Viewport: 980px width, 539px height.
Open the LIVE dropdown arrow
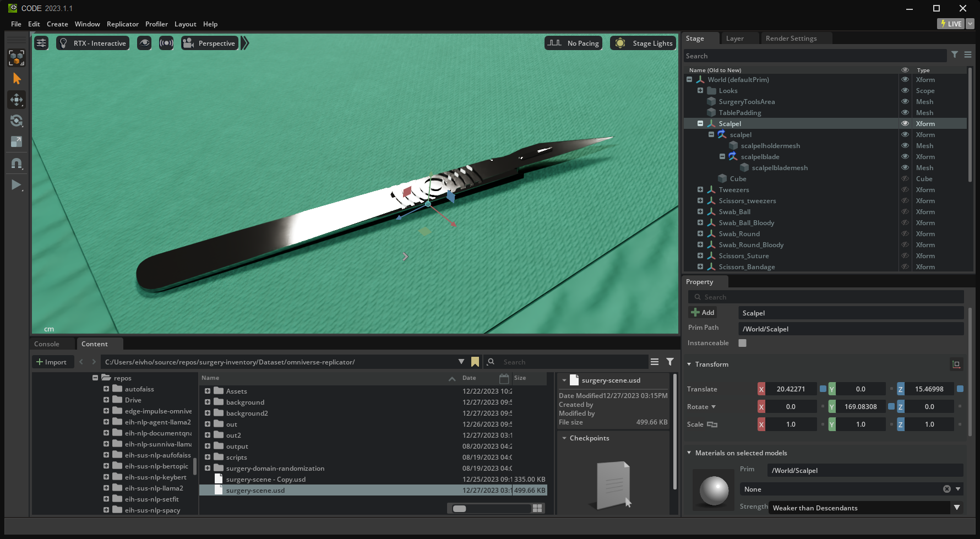point(970,24)
